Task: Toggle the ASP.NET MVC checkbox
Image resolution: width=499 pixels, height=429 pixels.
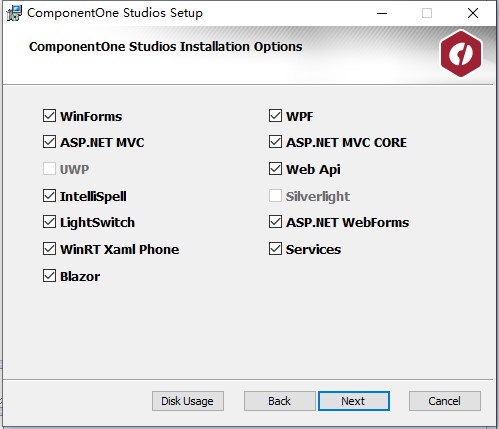Action: pos(49,142)
